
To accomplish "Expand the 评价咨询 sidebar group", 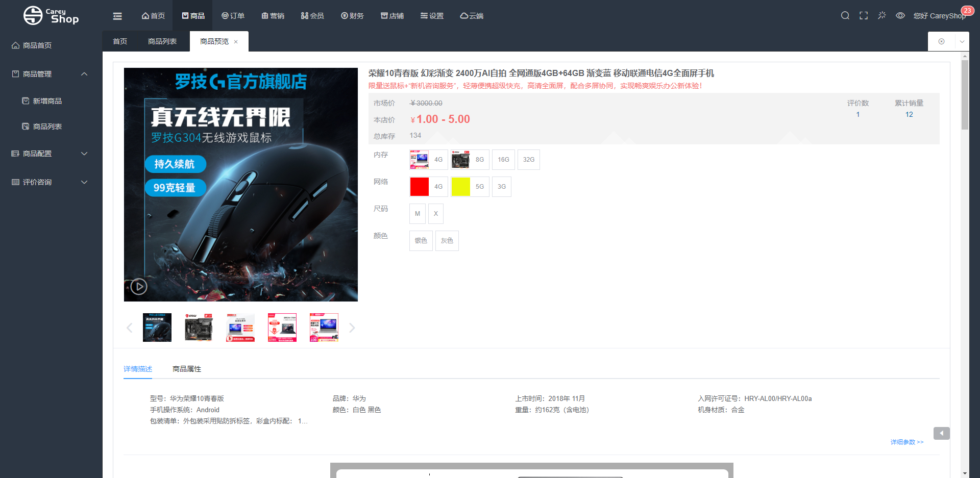I will pyautogui.click(x=51, y=182).
